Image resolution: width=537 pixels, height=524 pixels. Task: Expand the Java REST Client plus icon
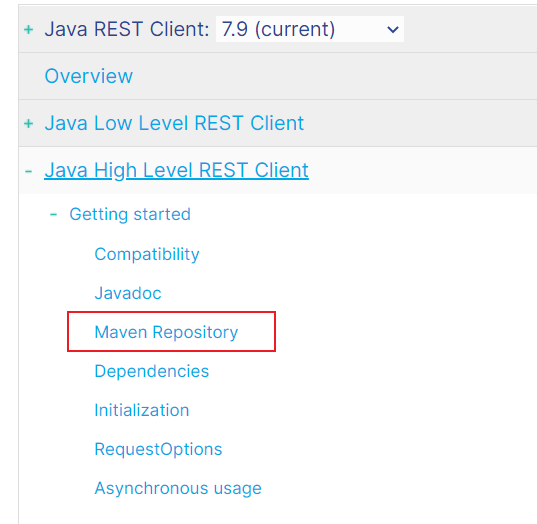[29, 29]
